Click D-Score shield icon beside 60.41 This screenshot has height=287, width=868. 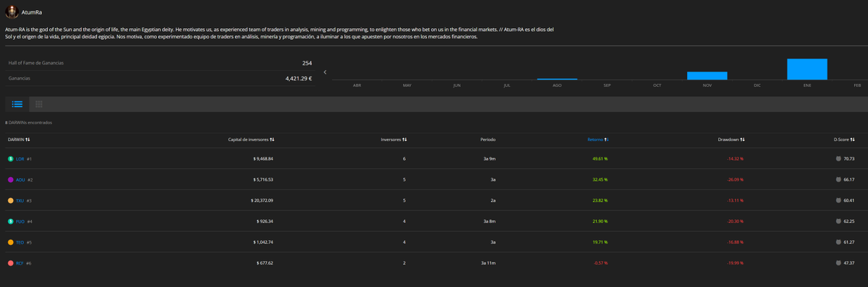click(x=838, y=200)
